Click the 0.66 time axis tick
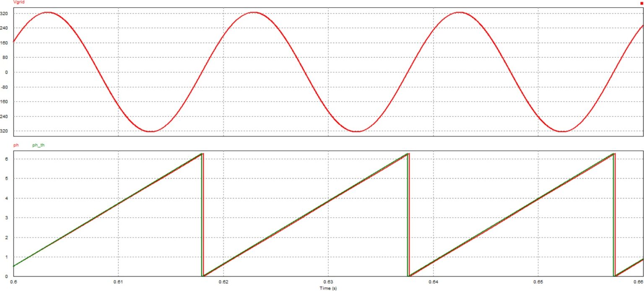Viewport: 644px width, 291px height. (639, 283)
